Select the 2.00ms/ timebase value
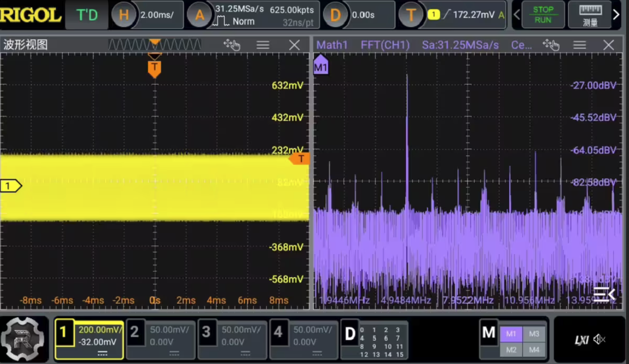The image size is (629, 364). (x=157, y=15)
